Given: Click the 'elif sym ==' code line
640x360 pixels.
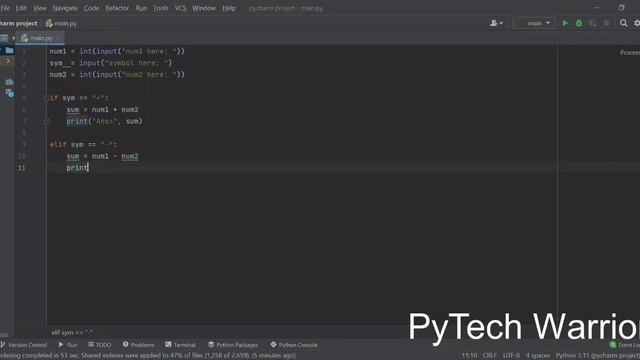Looking at the screenshot, I should pos(83,144).
